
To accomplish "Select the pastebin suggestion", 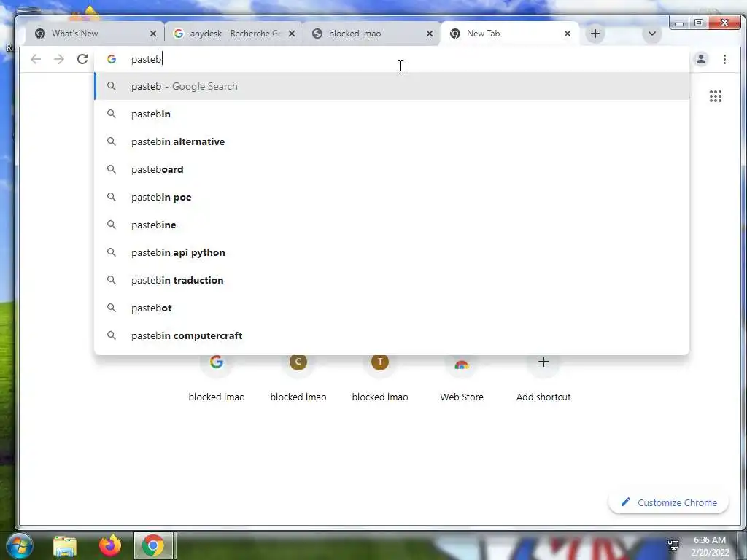I will (392, 114).
